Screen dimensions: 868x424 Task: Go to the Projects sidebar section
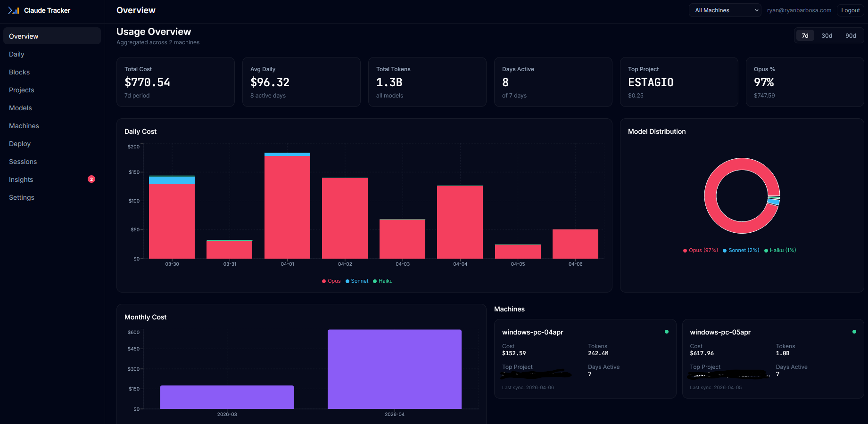click(x=21, y=90)
